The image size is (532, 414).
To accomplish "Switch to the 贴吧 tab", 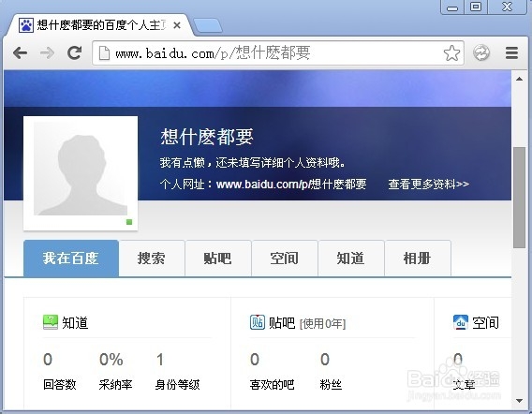I will pyautogui.click(x=218, y=259).
